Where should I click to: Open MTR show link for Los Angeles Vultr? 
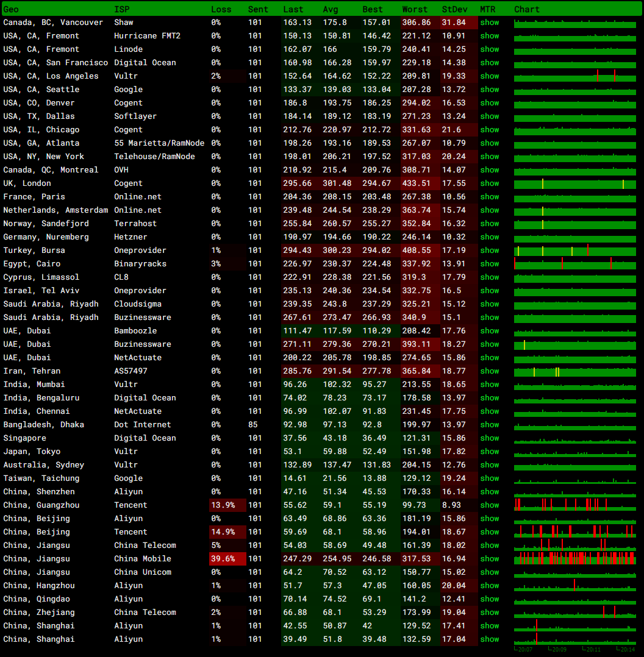pyautogui.click(x=489, y=76)
